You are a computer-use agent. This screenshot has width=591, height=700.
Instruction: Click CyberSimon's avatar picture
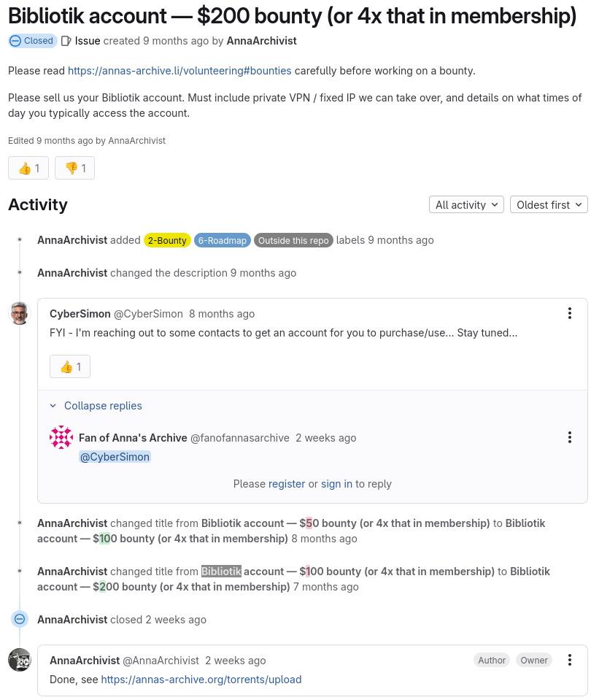point(20,313)
